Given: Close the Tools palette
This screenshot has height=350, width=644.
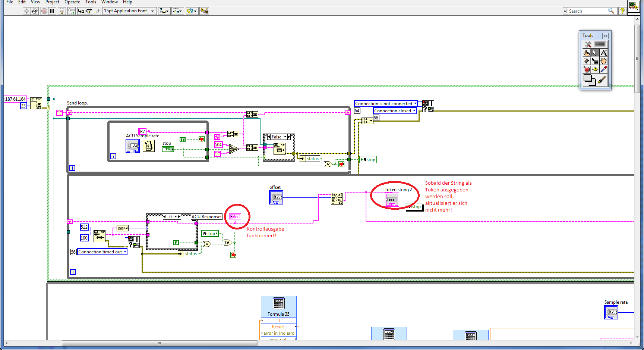Looking at the screenshot, I should 605,36.
